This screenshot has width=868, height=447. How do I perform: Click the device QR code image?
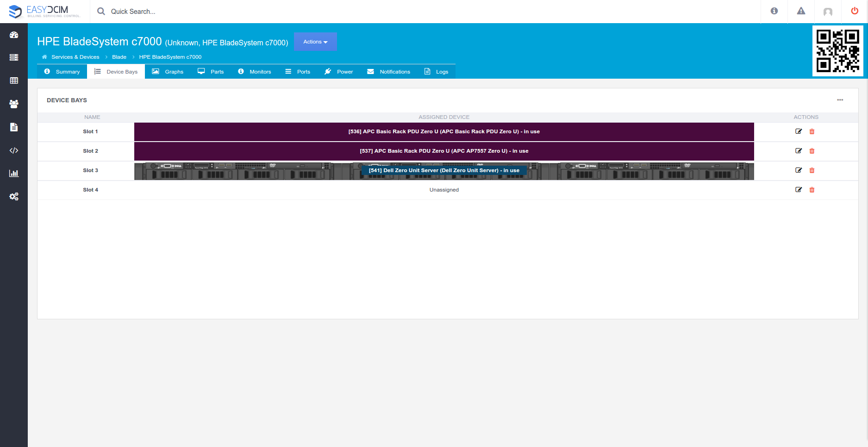[x=837, y=51]
